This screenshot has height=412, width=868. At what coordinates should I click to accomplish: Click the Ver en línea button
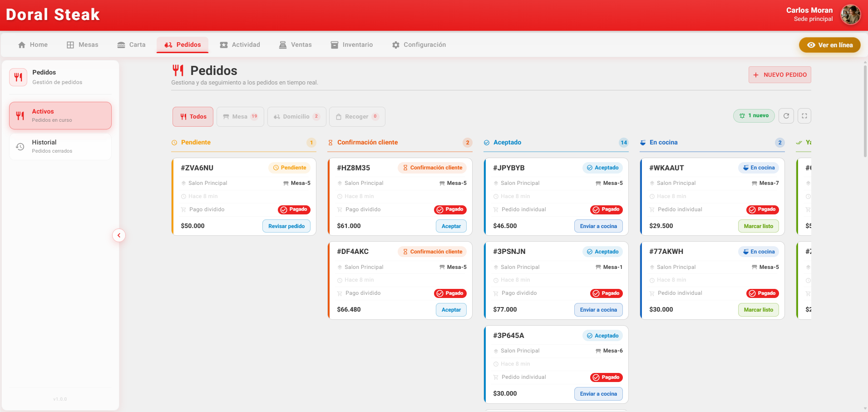[829, 45]
